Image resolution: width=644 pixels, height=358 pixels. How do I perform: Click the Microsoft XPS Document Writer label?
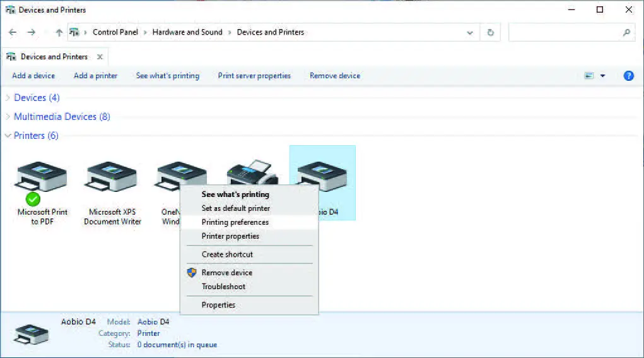[112, 217]
